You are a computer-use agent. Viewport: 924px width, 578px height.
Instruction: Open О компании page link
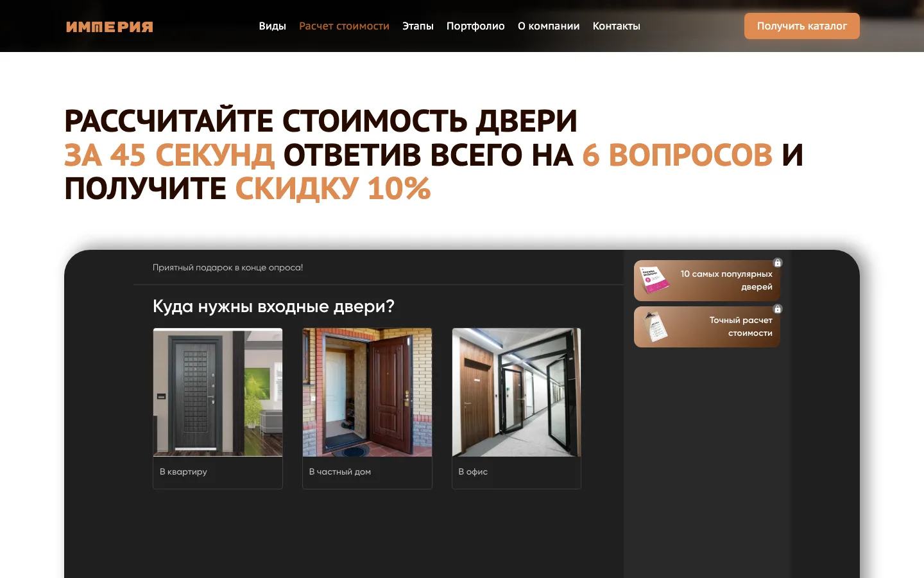549,26
